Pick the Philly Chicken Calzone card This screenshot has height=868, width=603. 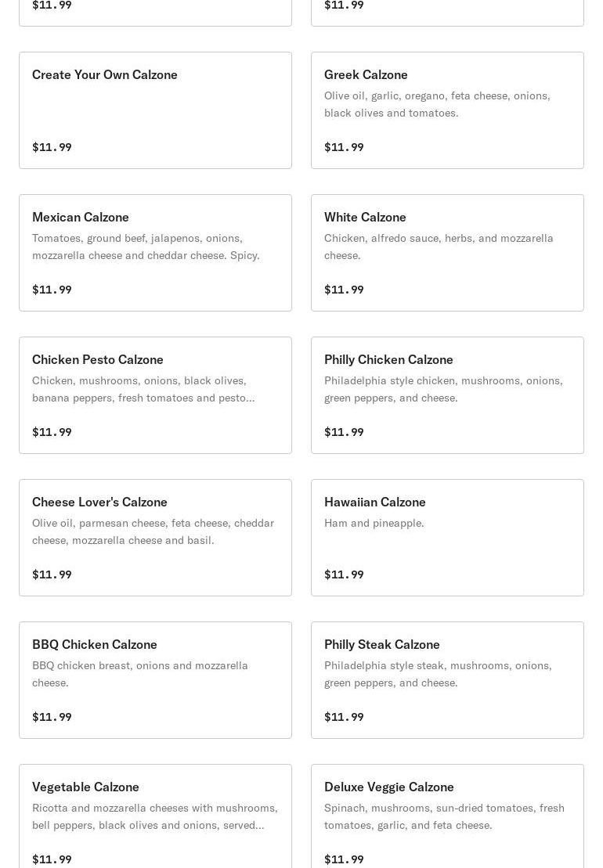(447, 395)
